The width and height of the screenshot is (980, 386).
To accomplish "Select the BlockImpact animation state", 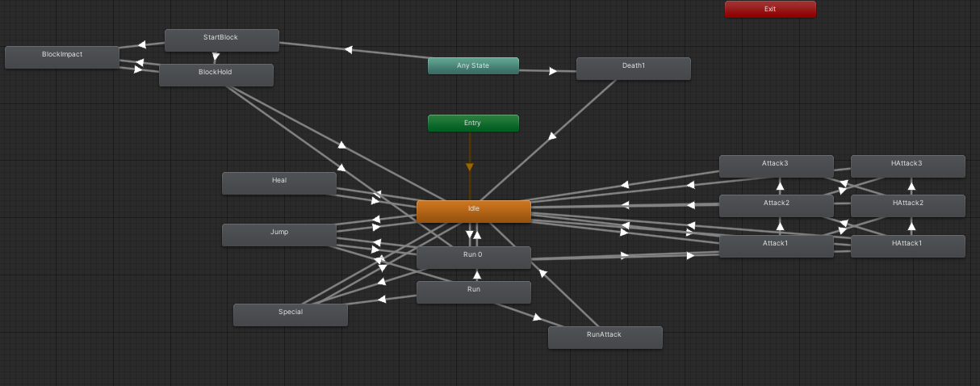I will (62, 57).
